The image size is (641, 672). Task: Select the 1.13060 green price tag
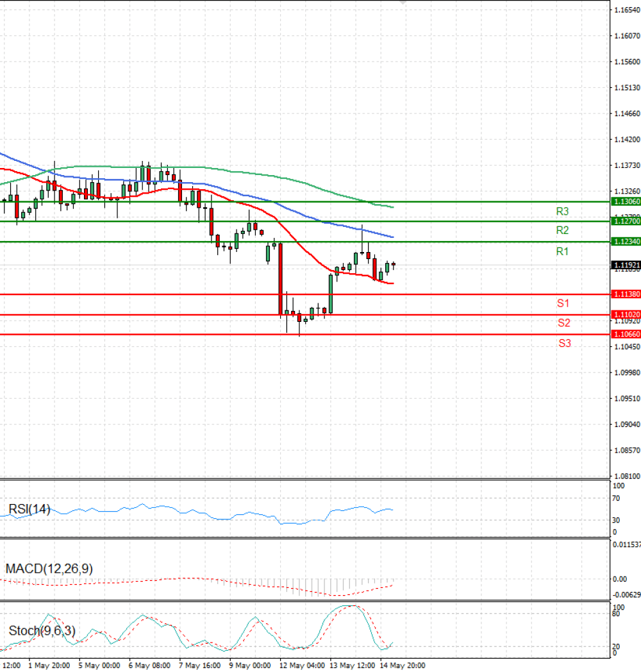(x=626, y=201)
